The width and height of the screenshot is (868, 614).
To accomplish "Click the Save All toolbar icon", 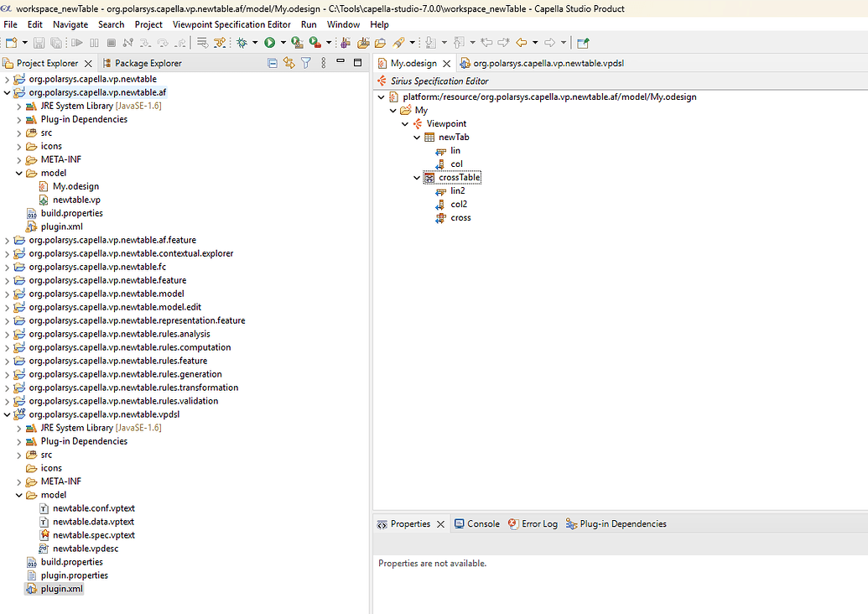I will click(x=56, y=42).
